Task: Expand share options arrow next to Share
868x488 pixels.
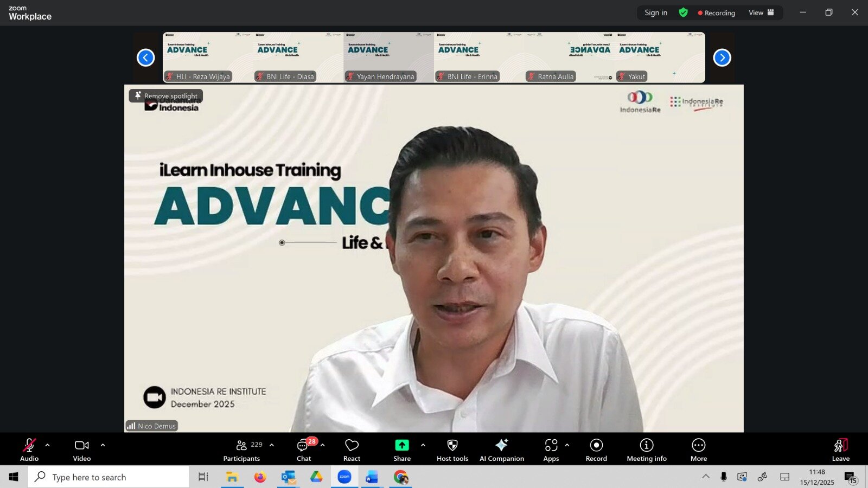Action: 423,445
